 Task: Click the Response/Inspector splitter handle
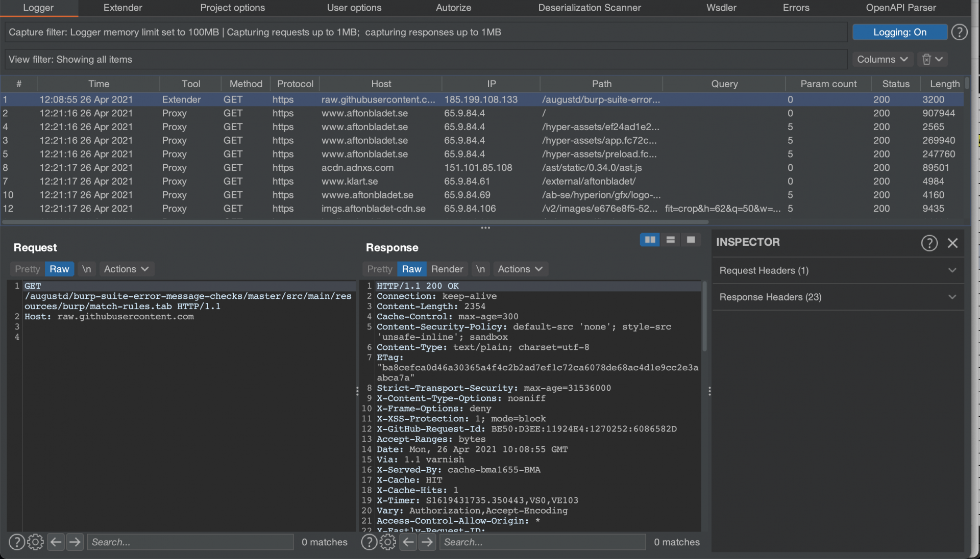click(x=709, y=391)
